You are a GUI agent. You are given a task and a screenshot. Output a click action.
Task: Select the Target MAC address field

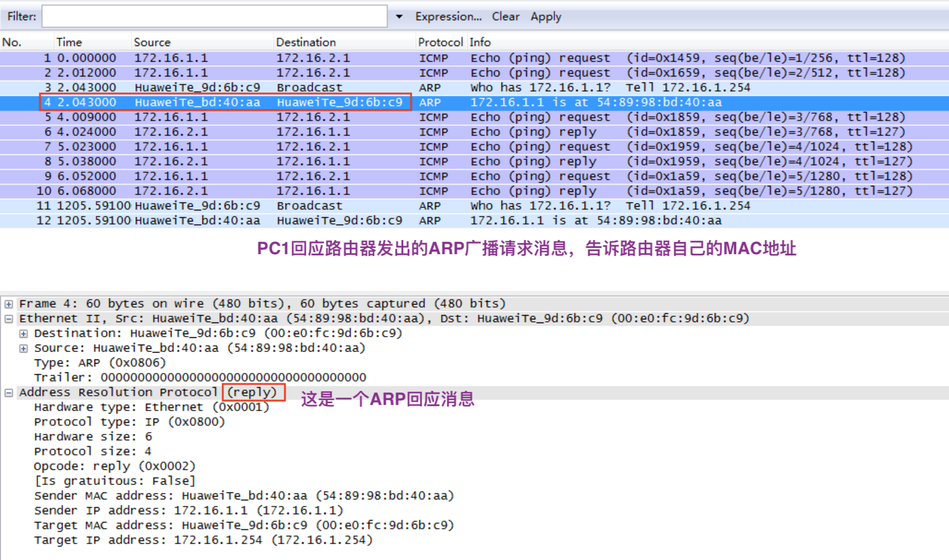point(244,525)
